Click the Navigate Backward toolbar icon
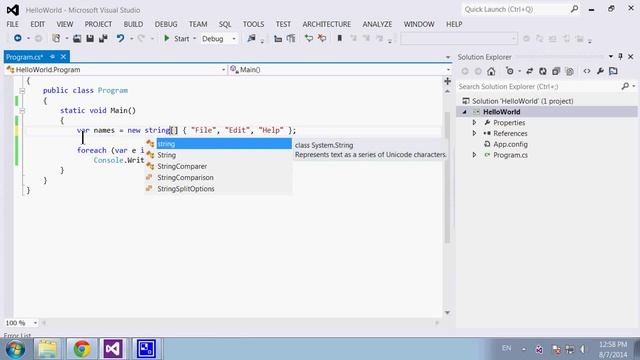This screenshot has width=640, height=360. point(18,38)
